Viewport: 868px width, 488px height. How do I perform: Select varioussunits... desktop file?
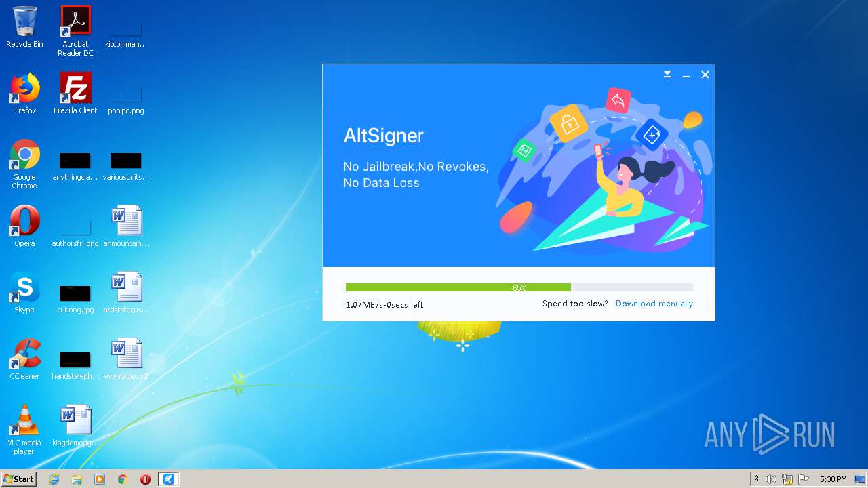126,167
